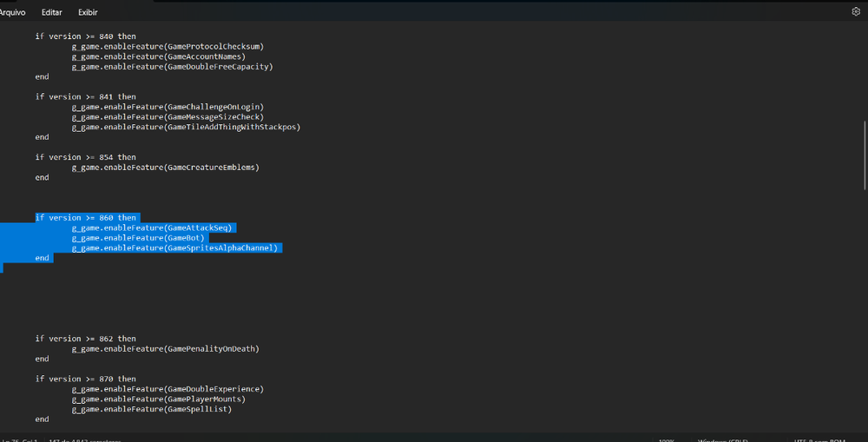The image size is (868, 442).
Task: Open the Editar menu
Action: [51, 13]
